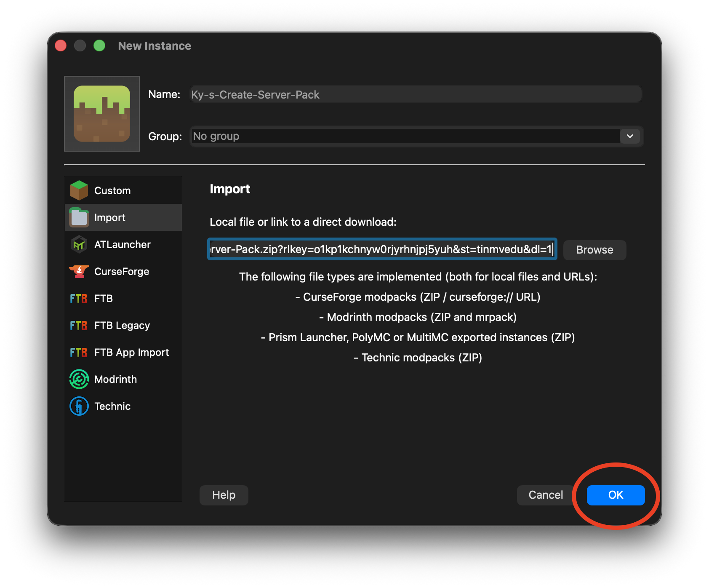Open the Modrinth green logo icon
Screen dimensions: 709x588
(x=79, y=379)
